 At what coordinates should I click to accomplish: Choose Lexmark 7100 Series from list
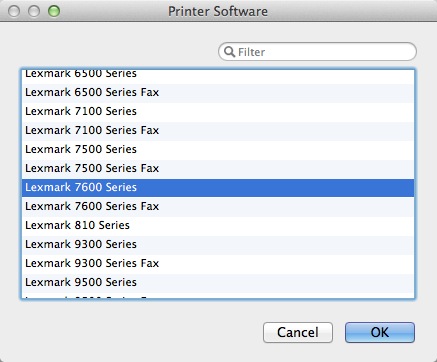click(218, 111)
